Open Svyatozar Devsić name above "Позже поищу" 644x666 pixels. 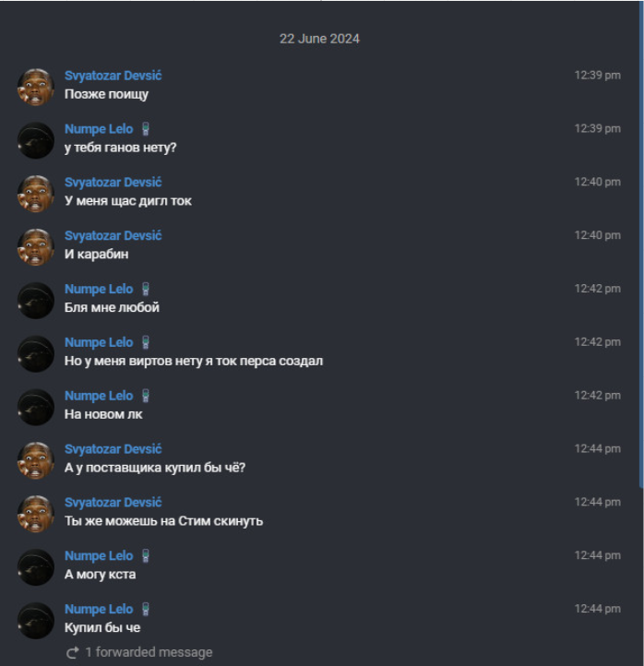[x=113, y=76]
